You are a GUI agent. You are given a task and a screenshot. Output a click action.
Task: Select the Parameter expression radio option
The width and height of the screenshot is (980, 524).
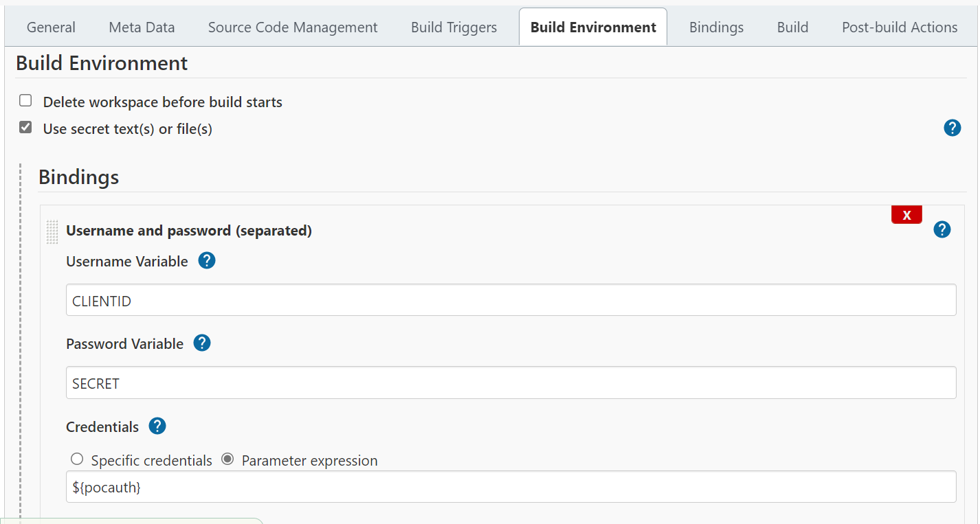click(227, 459)
